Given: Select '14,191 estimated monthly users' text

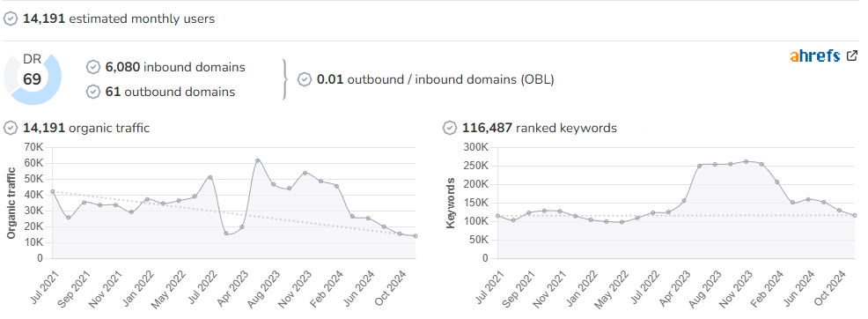Looking at the screenshot, I should click(x=119, y=19).
